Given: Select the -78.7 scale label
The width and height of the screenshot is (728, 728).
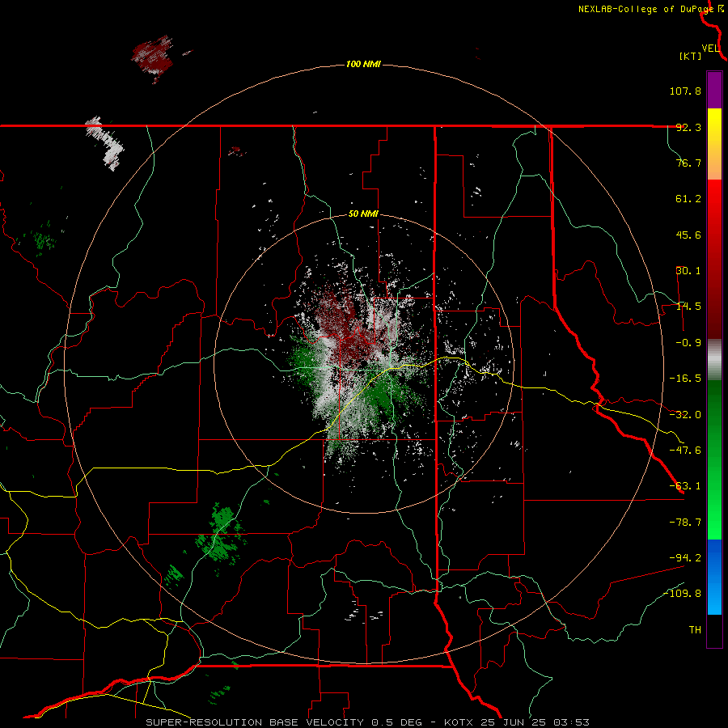Looking at the screenshot, I should click(x=685, y=523).
